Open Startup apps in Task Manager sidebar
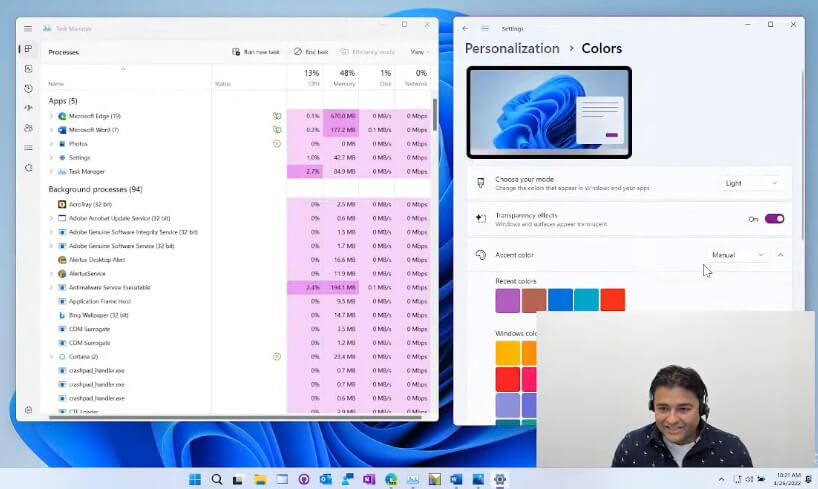 28,108
